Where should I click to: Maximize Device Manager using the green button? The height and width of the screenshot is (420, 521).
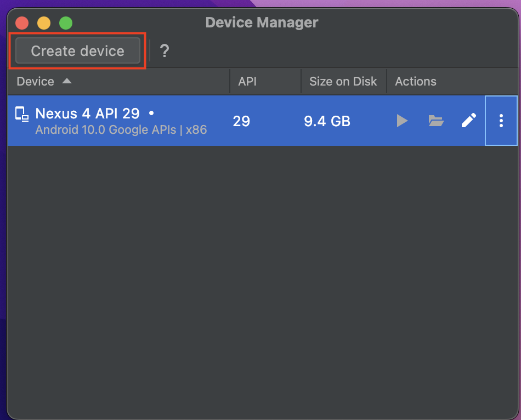[x=66, y=23]
